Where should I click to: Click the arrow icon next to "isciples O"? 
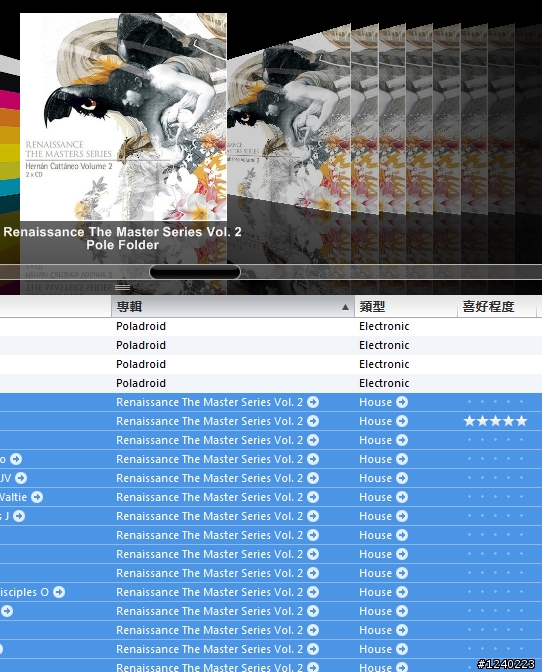coord(59,592)
